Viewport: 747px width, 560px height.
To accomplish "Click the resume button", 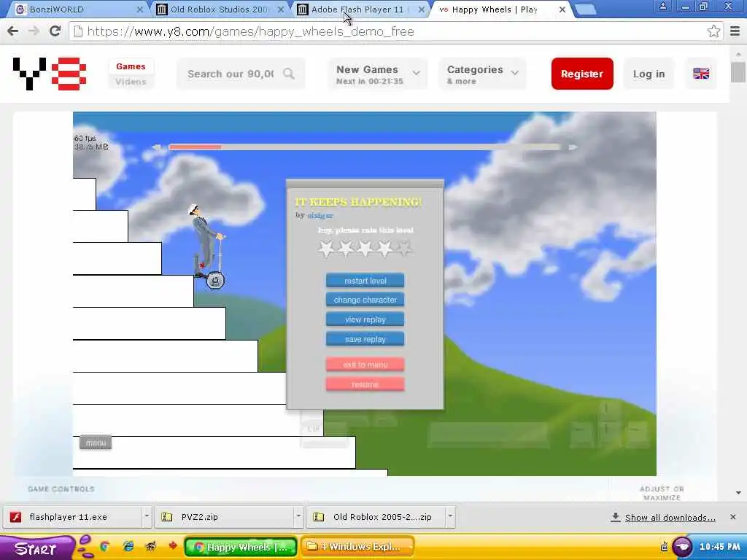I will click(x=365, y=384).
